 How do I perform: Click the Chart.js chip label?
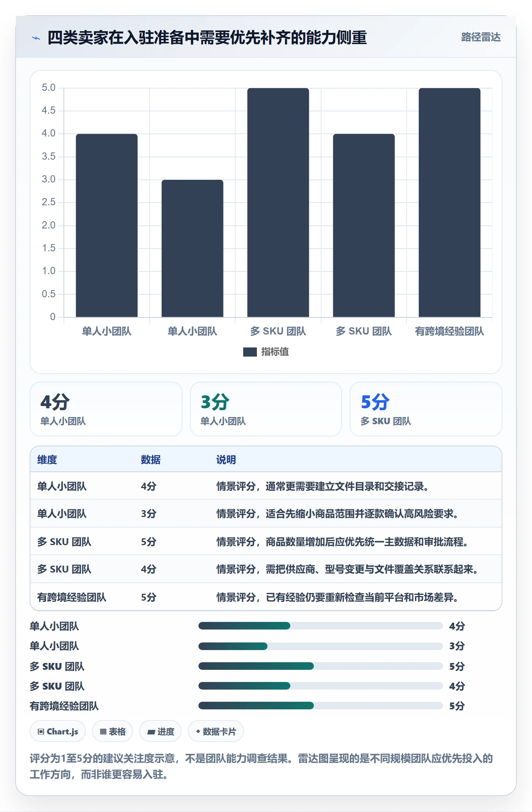coord(62,731)
